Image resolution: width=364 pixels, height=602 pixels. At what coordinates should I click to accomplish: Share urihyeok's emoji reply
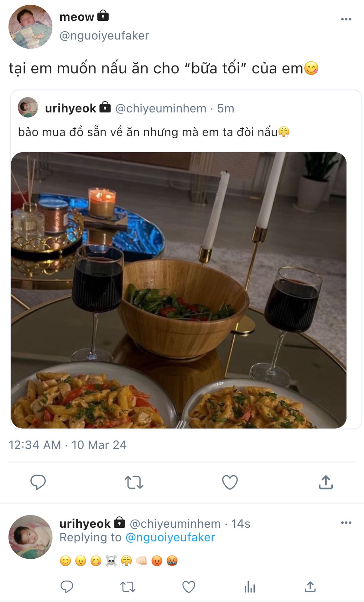click(310, 586)
